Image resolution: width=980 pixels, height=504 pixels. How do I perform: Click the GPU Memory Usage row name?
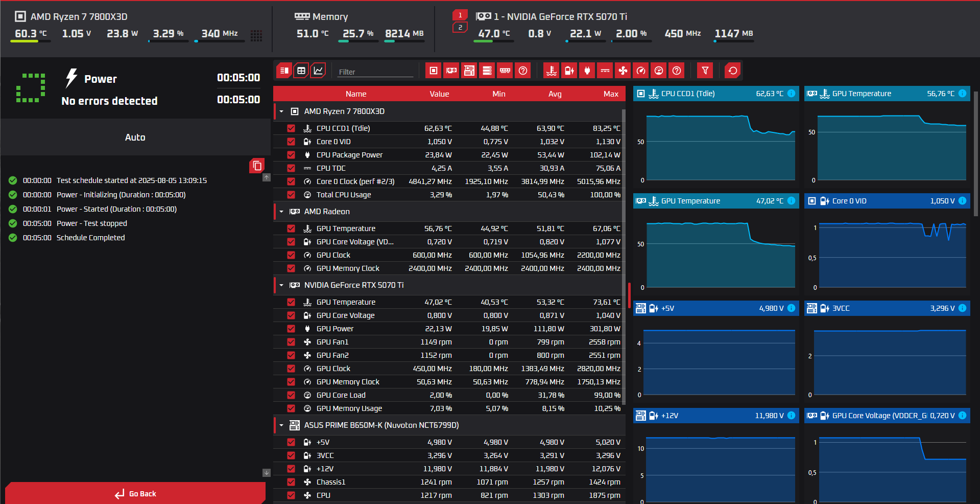[349, 408]
